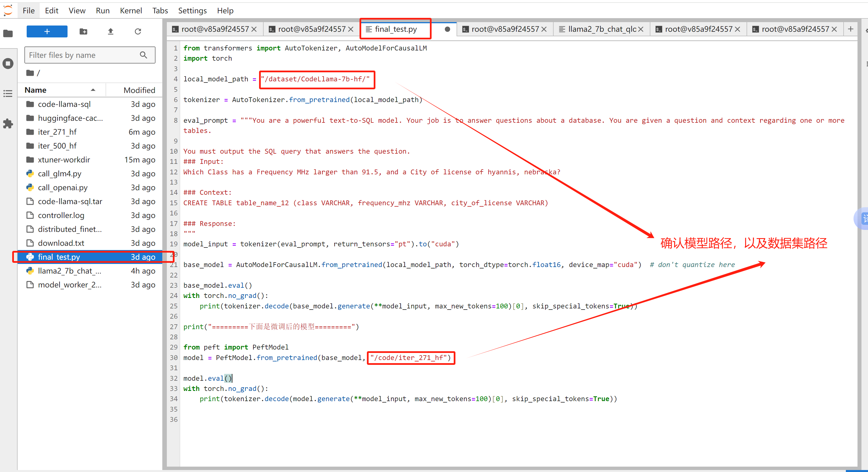Open the File Browser sidebar icon
The height and width of the screenshot is (472, 868).
click(8, 33)
